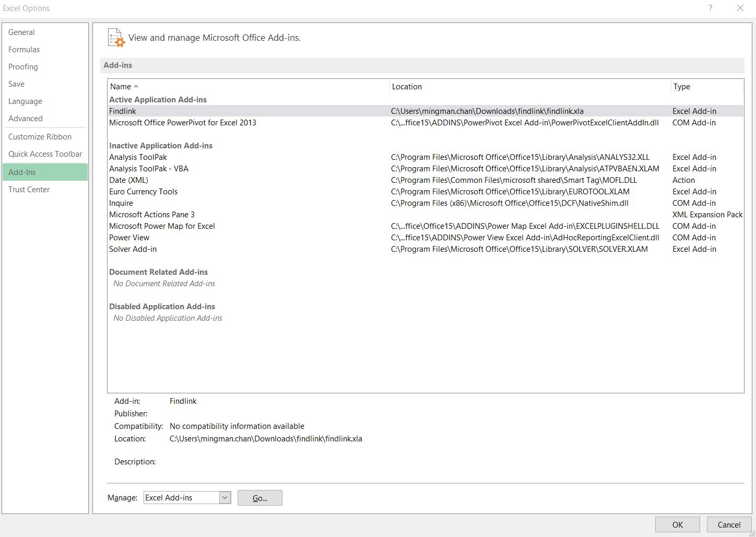Select the Add-Ins category
Screen dimensions: 756x537
(x=45, y=172)
